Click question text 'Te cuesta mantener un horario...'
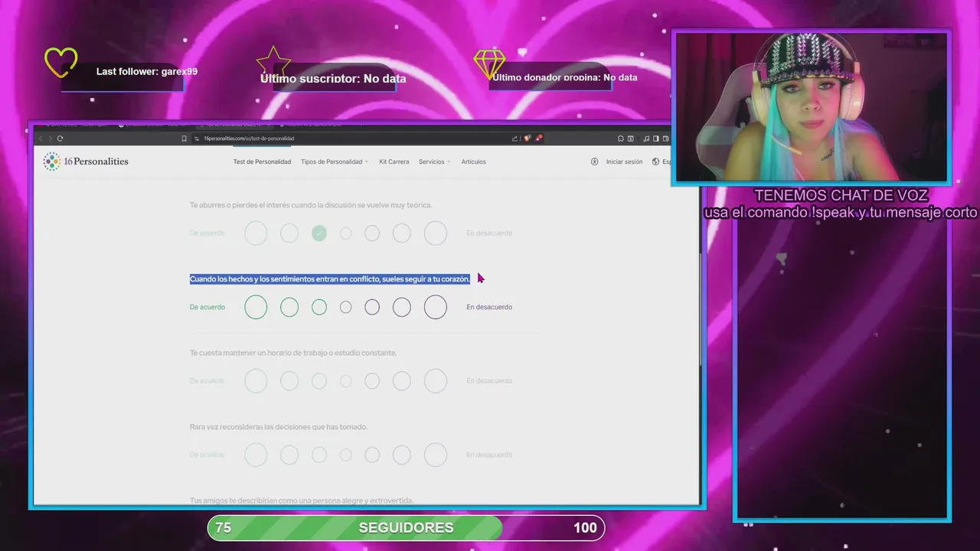This screenshot has width=980, height=551. tap(293, 353)
